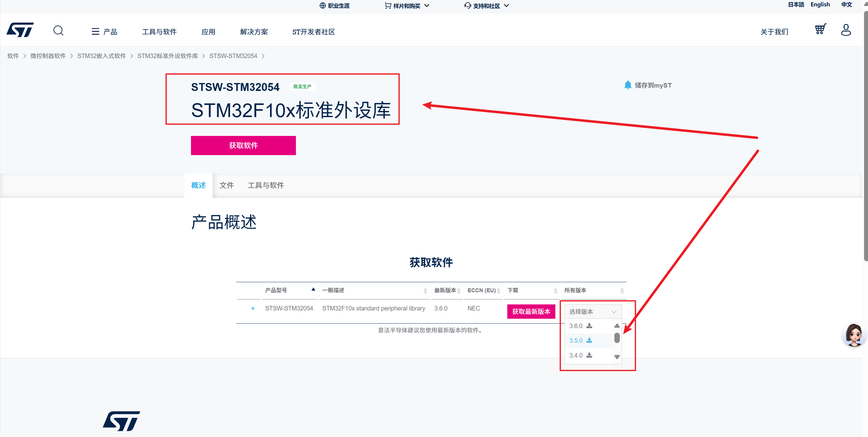This screenshot has width=868, height=437.
Task: Go to 微控制器软件 breadcrumb
Action: 48,56
